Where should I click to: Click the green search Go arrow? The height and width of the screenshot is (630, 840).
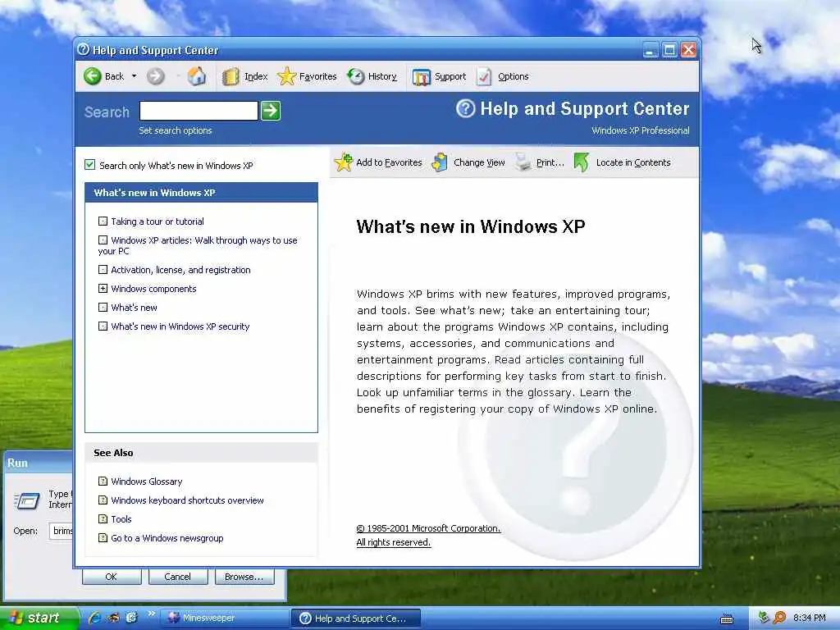coord(271,111)
